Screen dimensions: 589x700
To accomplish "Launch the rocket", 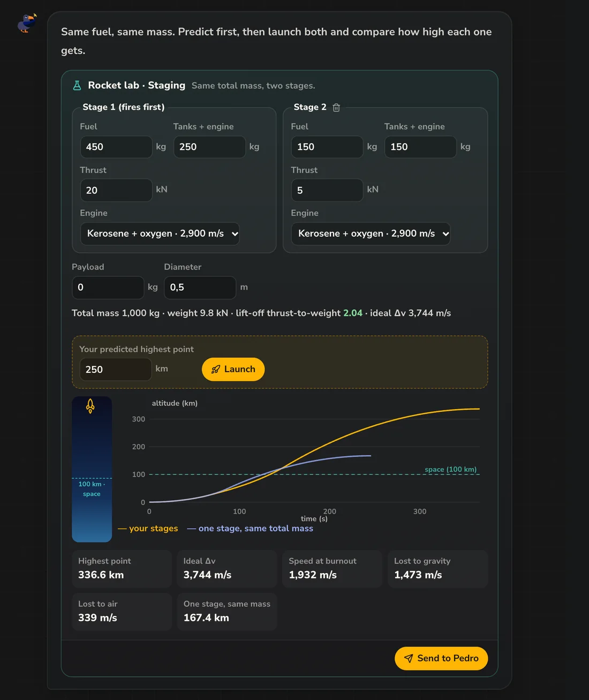I will (233, 369).
